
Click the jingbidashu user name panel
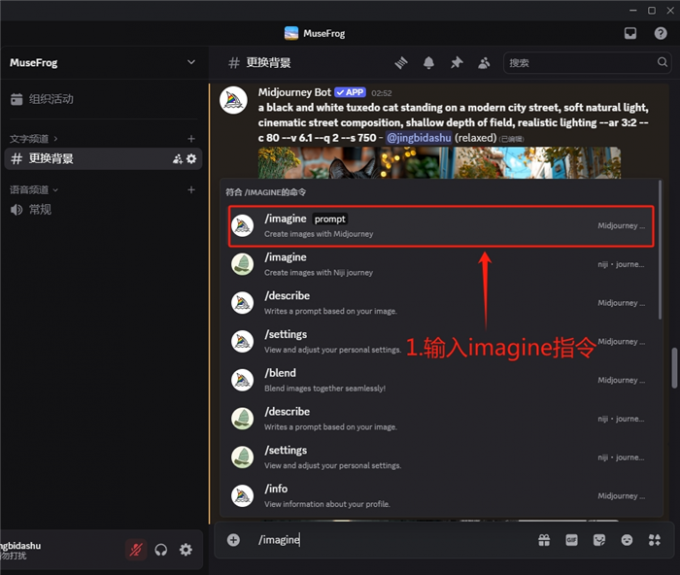[x=21, y=550]
